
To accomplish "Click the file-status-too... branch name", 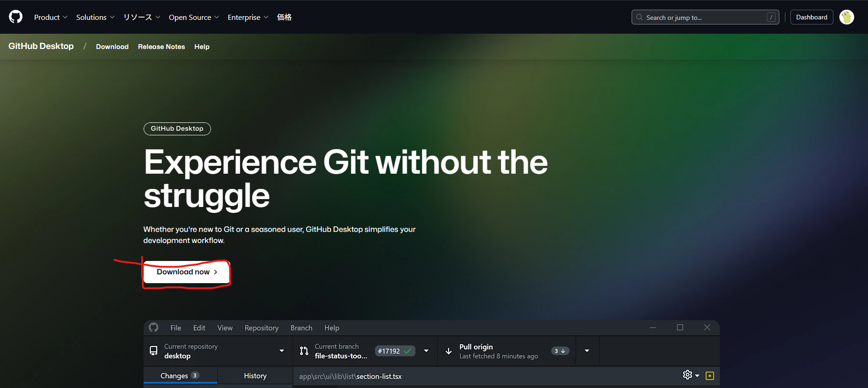I will [341, 356].
